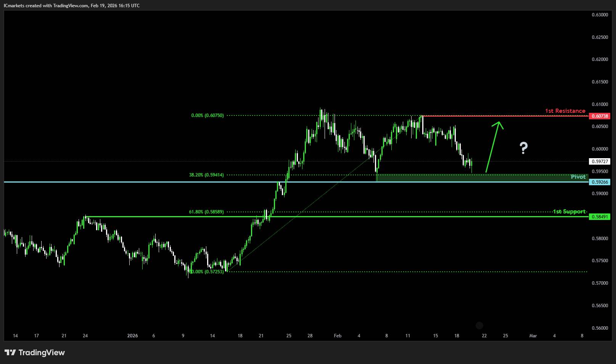
Task: Click the "Pivot" text label
Action: (x=578, y=177)
